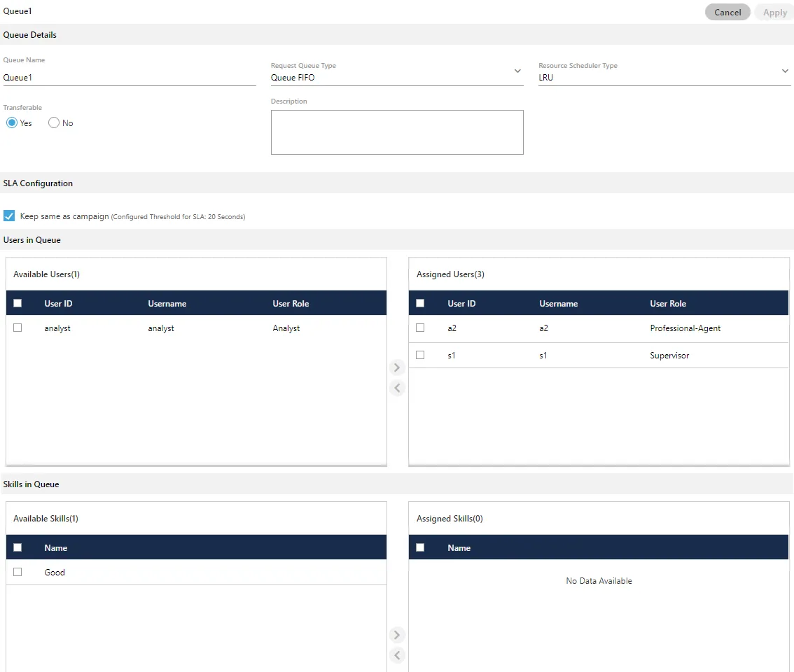Click Username header in Available Users
Screen dimensions: 794x672
click(x=167, y=303)
